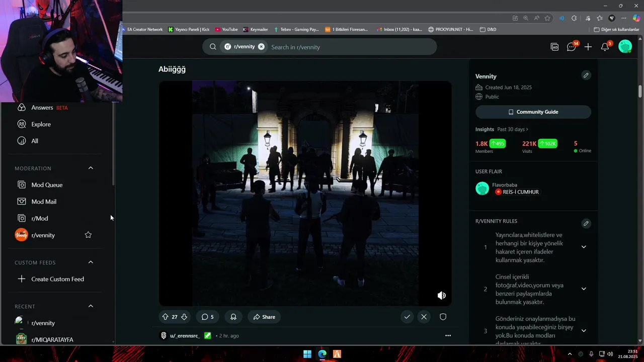
Task: Open the taskbar clock showing 23:51
Action: (628, 354)
